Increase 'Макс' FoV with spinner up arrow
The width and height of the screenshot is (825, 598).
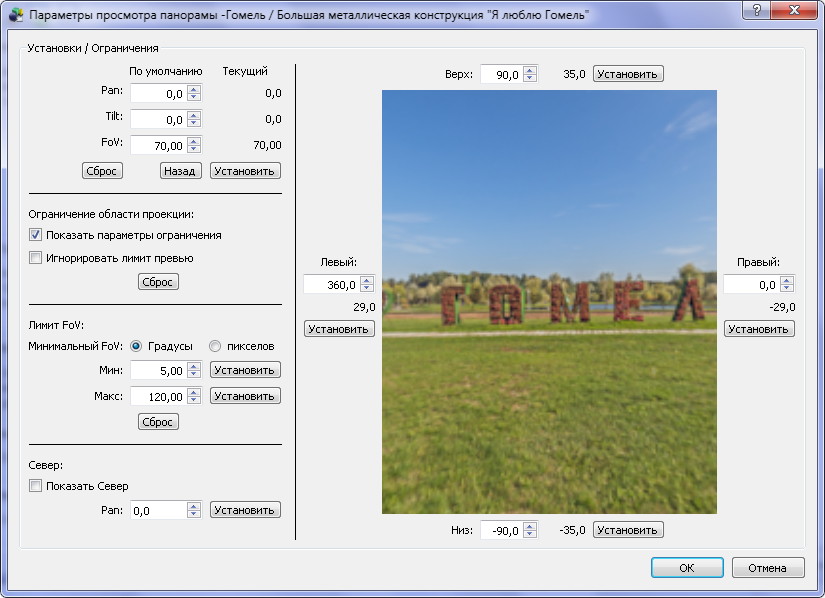(x=194, y=392)
